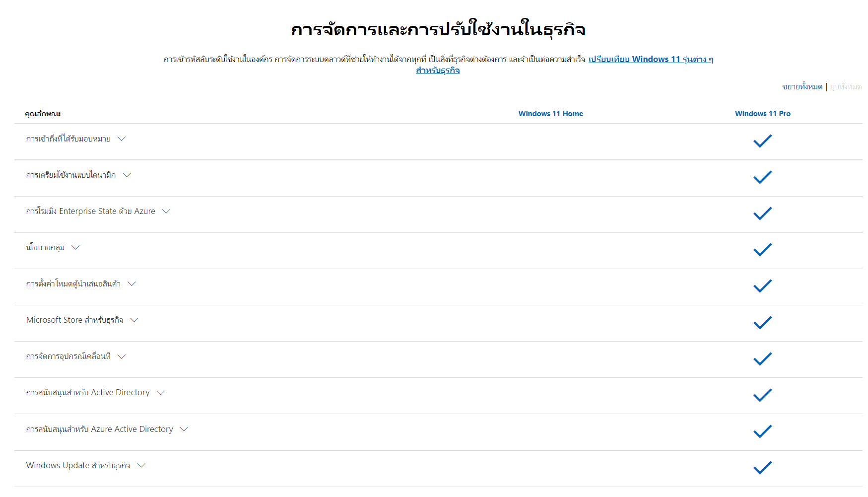
Task: Expand Active Directory support row chevron
Action: point(160,393)
